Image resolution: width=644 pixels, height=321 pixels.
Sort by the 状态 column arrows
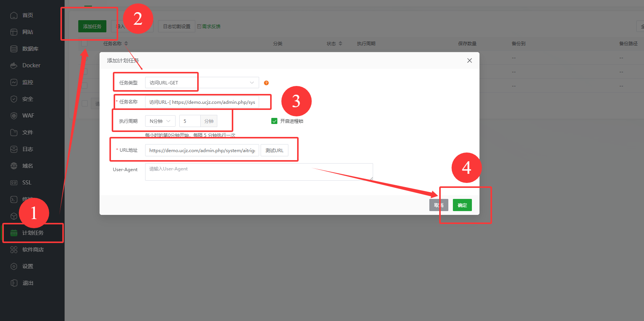tap(340, 44)
